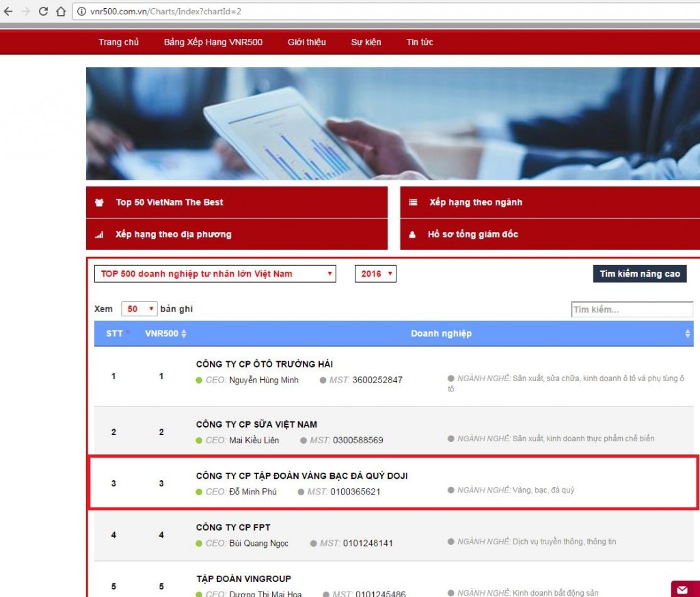Click the Tìm kiếm nâng cao button
Screen dimensions: 700x597
coord(640,274)
